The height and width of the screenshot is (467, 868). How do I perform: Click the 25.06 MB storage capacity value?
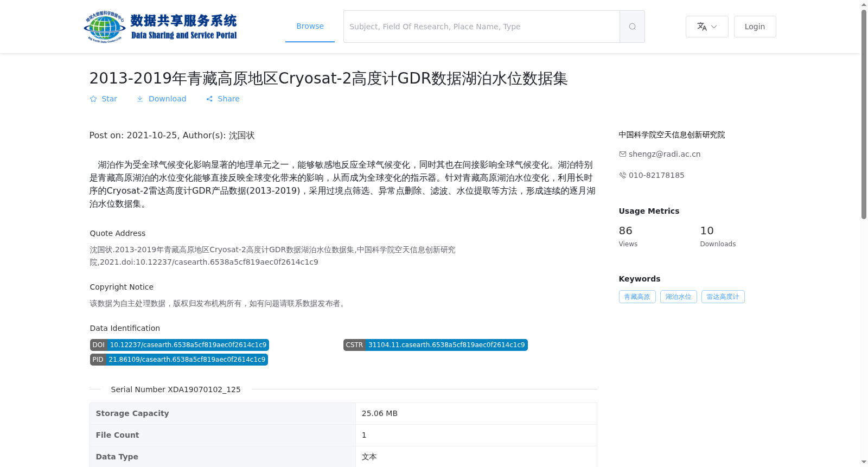tap(380, 413)
